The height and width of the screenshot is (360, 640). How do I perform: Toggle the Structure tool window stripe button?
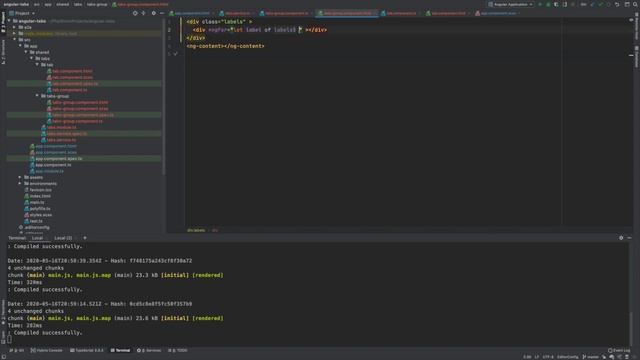point(3,52)
